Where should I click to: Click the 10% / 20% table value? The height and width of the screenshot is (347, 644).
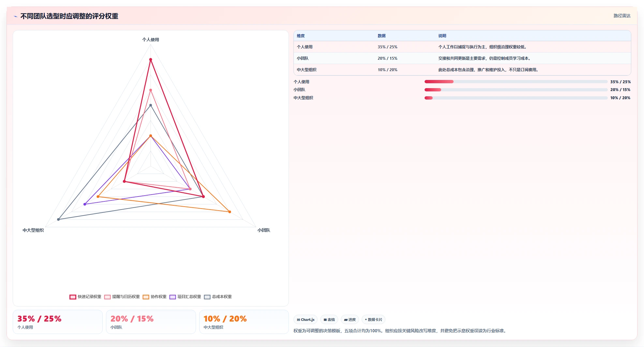(387, 70)
